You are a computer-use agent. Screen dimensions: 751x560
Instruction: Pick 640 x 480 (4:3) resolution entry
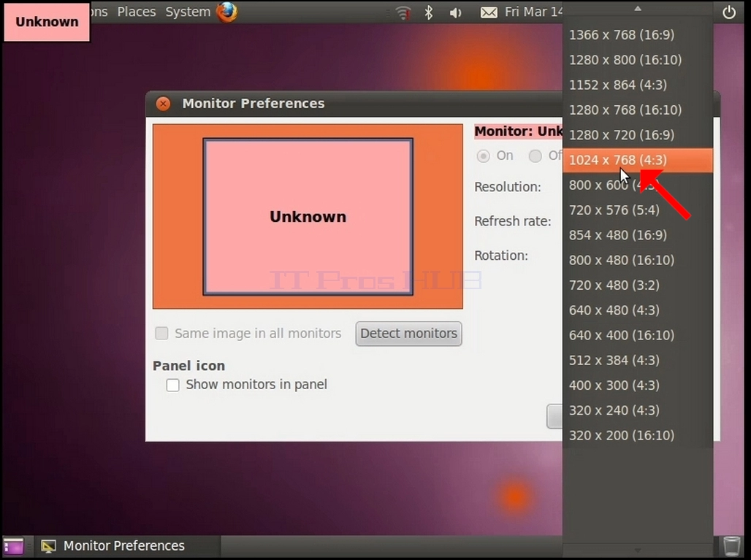pyautogui.click(x=638, y=310)
